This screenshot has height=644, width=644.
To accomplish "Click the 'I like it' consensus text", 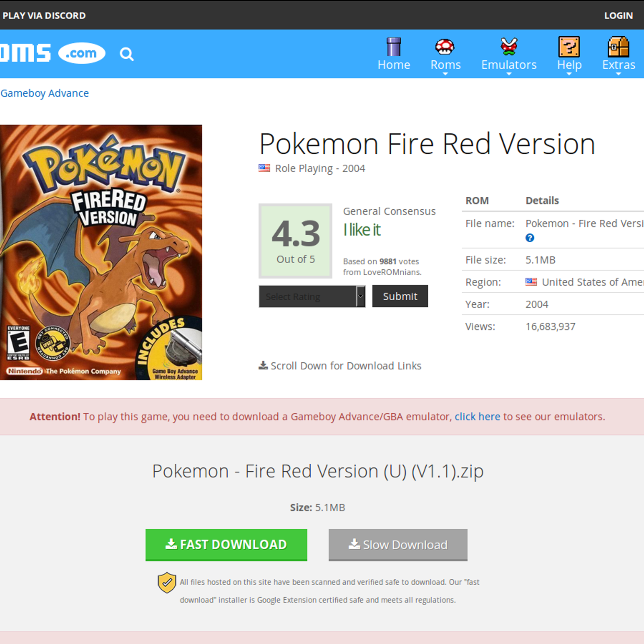I will (x=362, y=230).
